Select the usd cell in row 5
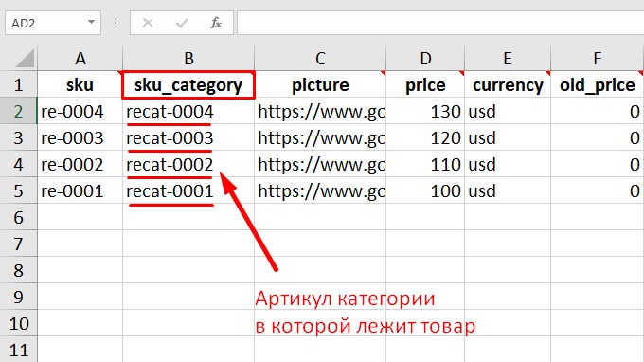The width and height of the screenshot is (644, 362). pos(508,190)
